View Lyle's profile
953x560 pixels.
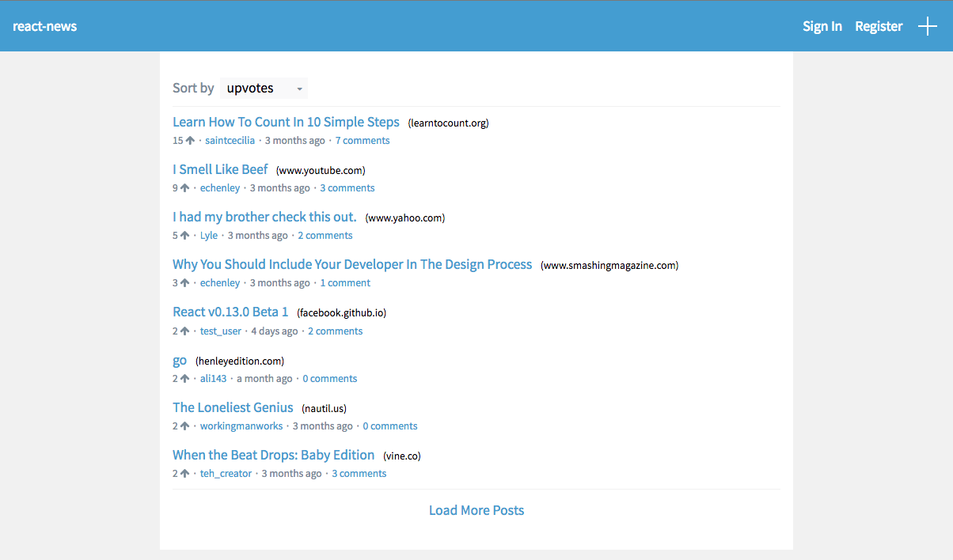208,235
